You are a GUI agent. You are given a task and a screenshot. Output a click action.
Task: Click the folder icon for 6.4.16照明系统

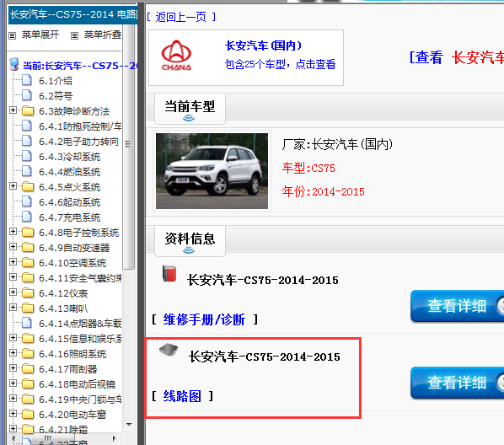[28, 353]
